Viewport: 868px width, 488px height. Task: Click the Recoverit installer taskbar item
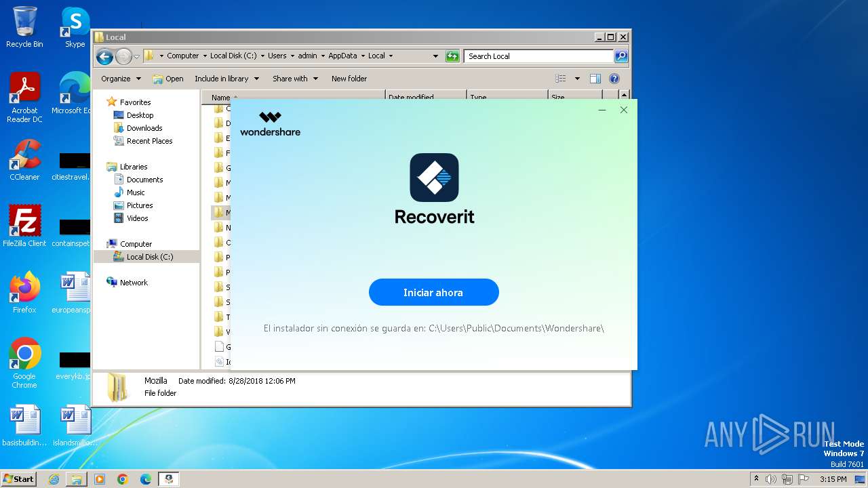click(x=168, y=479)
